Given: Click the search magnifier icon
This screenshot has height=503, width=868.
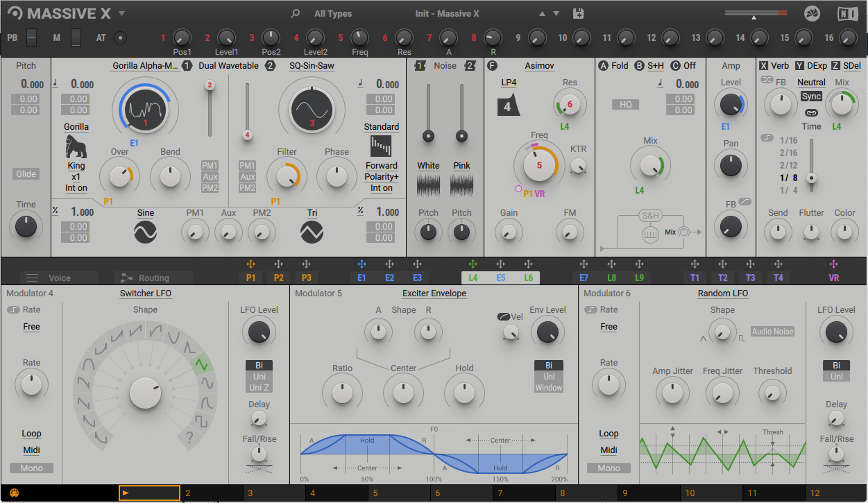Looking at the screenshot, I should point(296,14).
